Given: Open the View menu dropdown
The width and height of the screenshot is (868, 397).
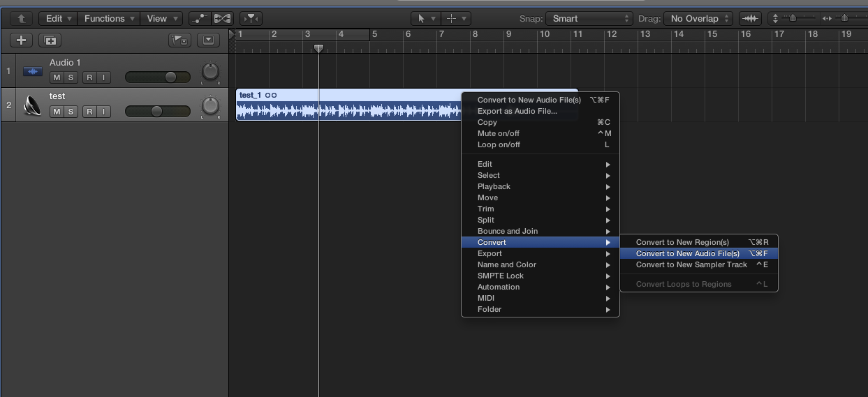Looking at the screenshot, I should [x=161, y=19].
